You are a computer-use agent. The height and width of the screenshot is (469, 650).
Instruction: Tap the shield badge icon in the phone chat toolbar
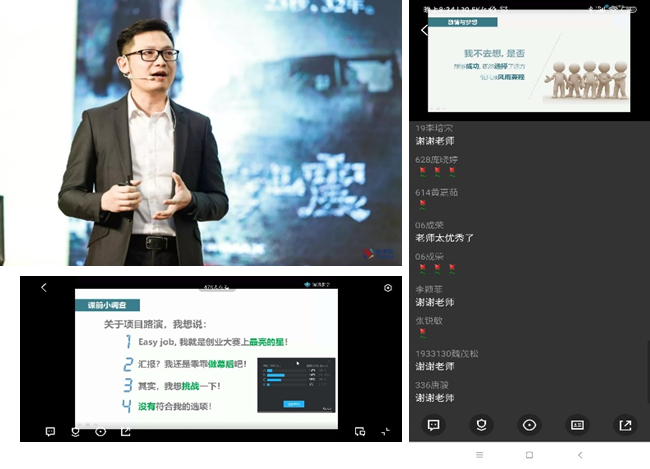click(x=481, y=425)
